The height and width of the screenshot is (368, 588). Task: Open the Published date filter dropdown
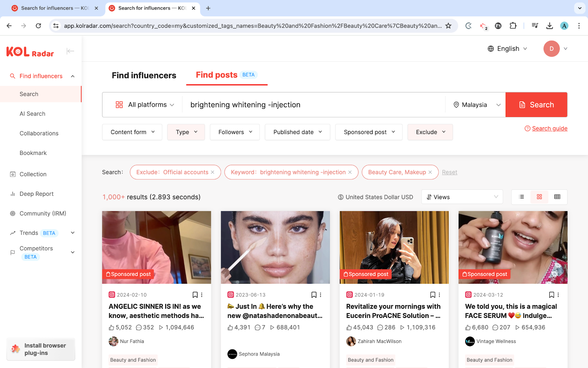tap(297, 132)
